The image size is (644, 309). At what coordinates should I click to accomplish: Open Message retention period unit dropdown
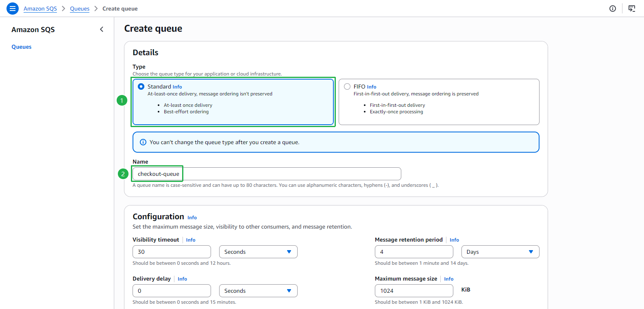point(500,252)
